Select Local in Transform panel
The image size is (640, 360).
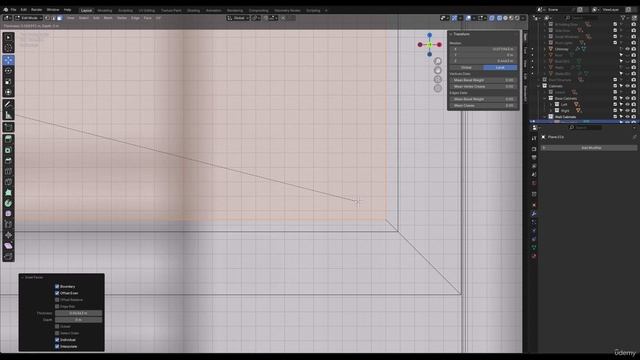coord(500,68)
